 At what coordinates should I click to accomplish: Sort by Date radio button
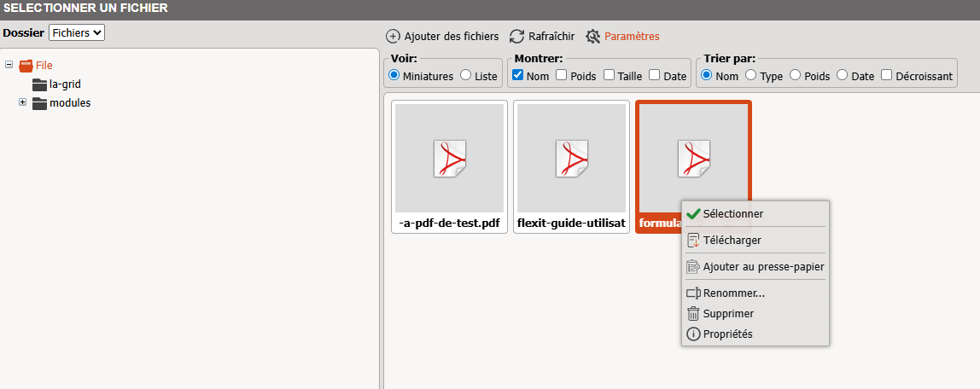click(x=843, y=75)
